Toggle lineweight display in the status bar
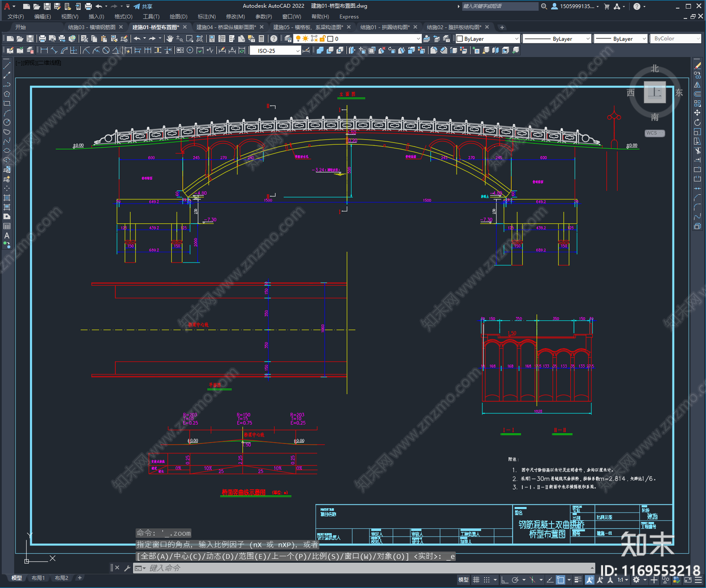 tap(578, 580)
